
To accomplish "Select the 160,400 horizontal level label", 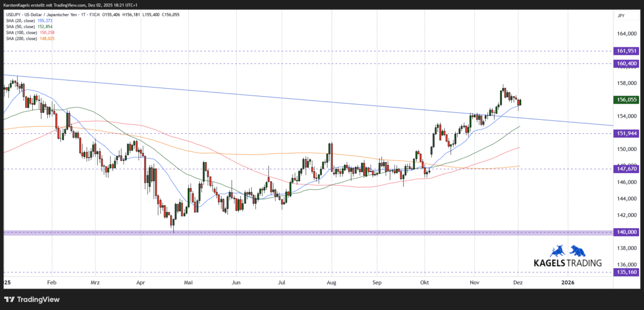I will point(627,63).
